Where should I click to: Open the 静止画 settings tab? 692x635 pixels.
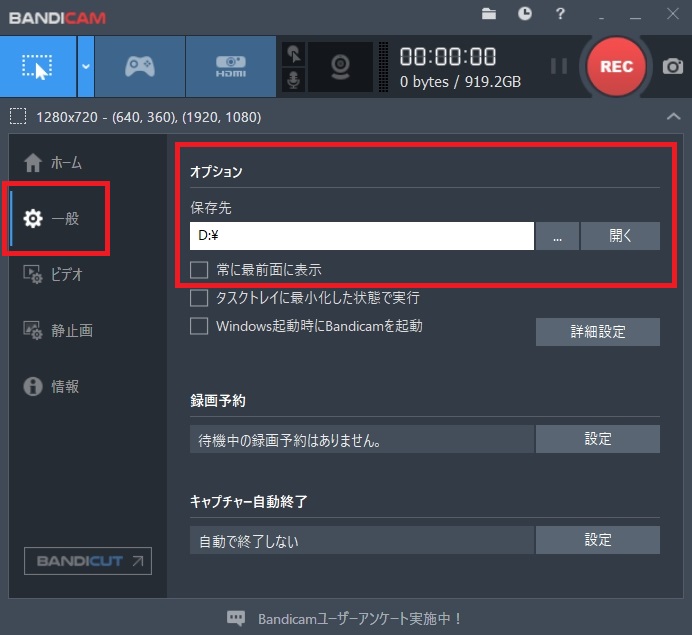point(58,330)
